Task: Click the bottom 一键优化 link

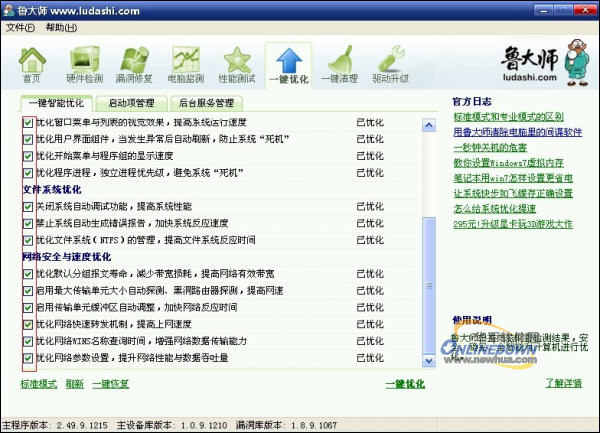Action: click(x=405, y=383)
